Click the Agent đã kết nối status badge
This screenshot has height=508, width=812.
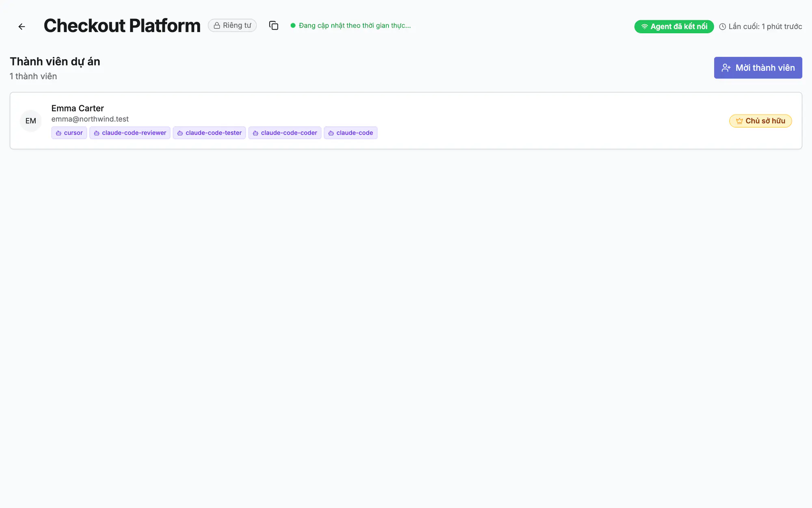(674, 26)
